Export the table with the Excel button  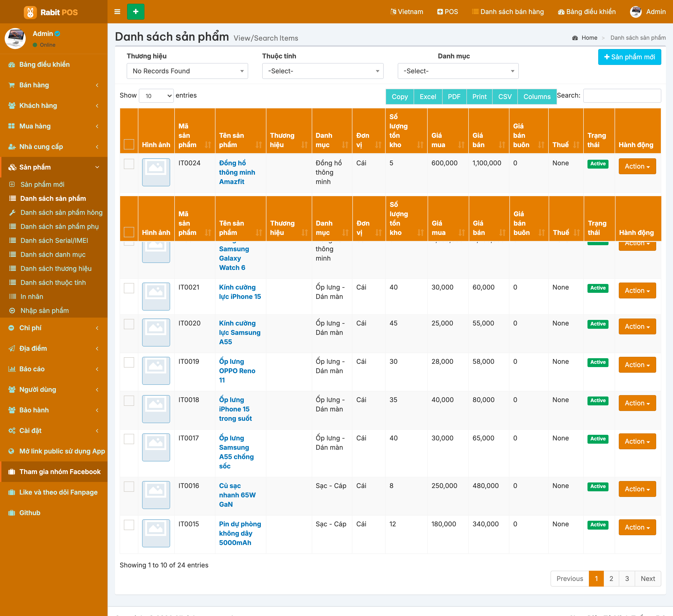(x=428, y=97)
